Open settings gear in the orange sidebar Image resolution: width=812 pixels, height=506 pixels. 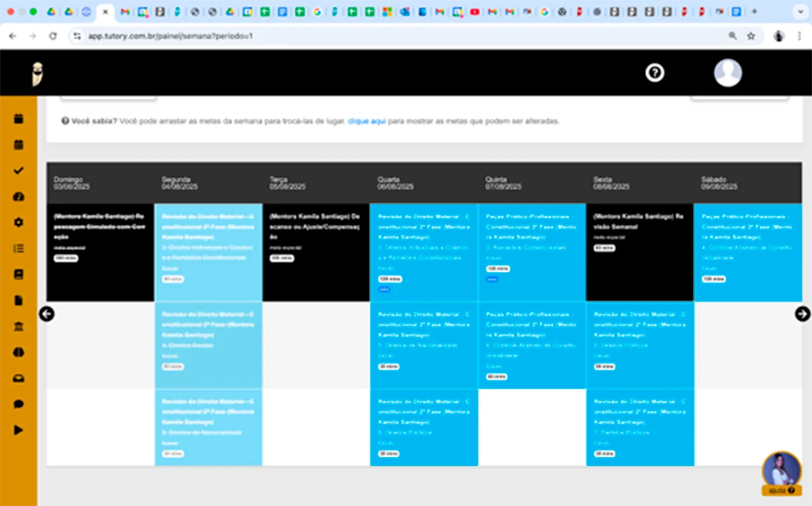[19, 223]
